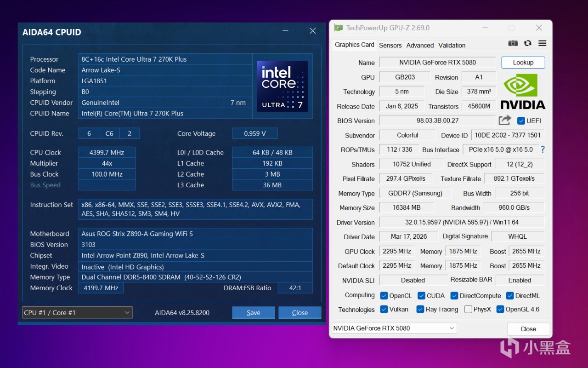588x368 pixels.
Task: Click the Multiplier value '44x'
Action: pyautogui.click(x=107, y=163)
